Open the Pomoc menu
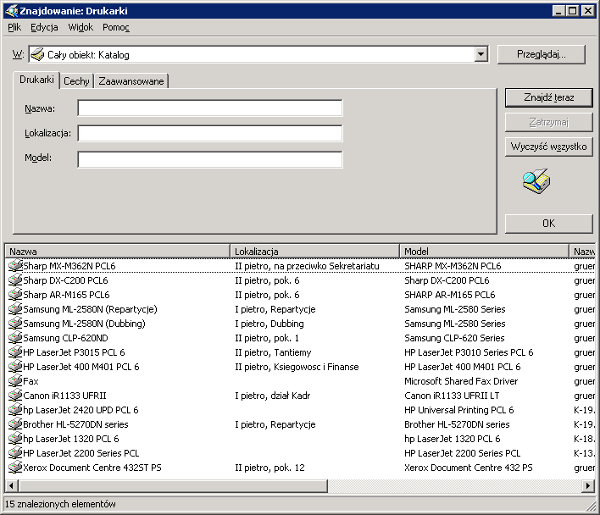600x515 pixels. (116, 28)
